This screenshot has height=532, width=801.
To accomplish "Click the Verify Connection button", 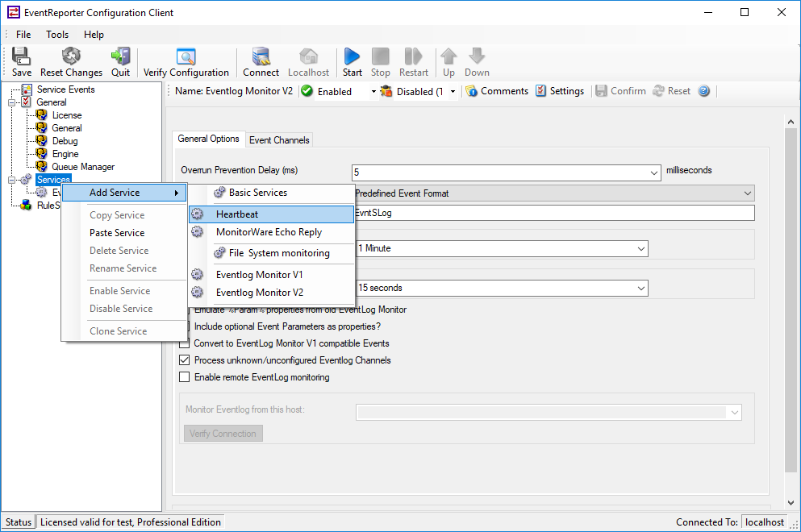I will coord(223,434).
